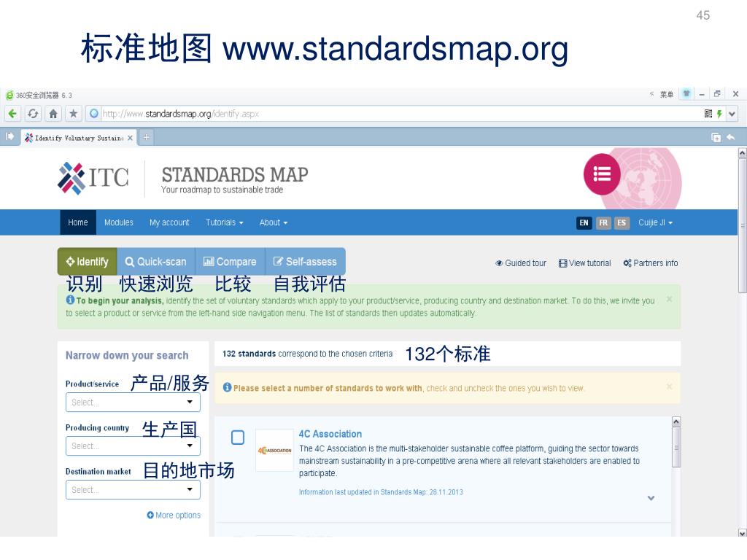Image resolution: width=747 pixels, height=560 pixels.
Task: Click the ITC logo
Action: click(x=93, y=178)
